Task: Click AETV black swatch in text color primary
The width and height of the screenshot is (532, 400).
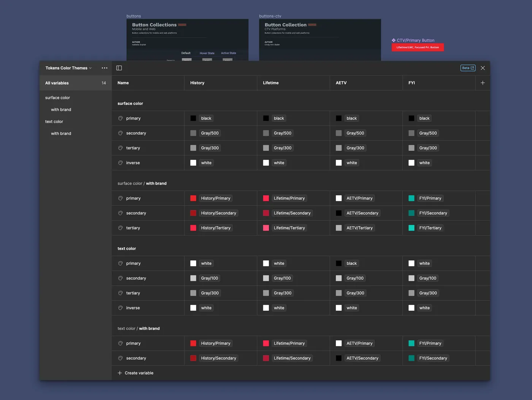Action: coord(339,263)
